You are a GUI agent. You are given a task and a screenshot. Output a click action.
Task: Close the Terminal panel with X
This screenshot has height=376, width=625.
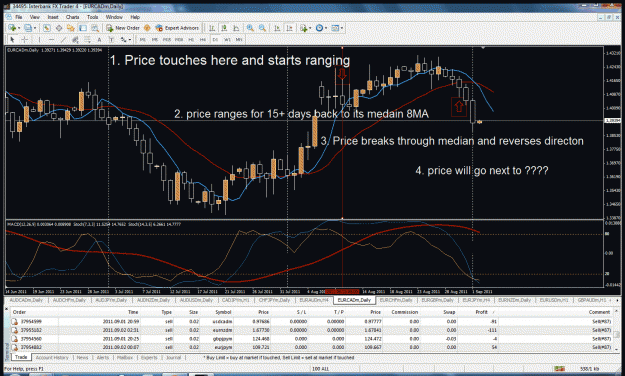[6, 309]
